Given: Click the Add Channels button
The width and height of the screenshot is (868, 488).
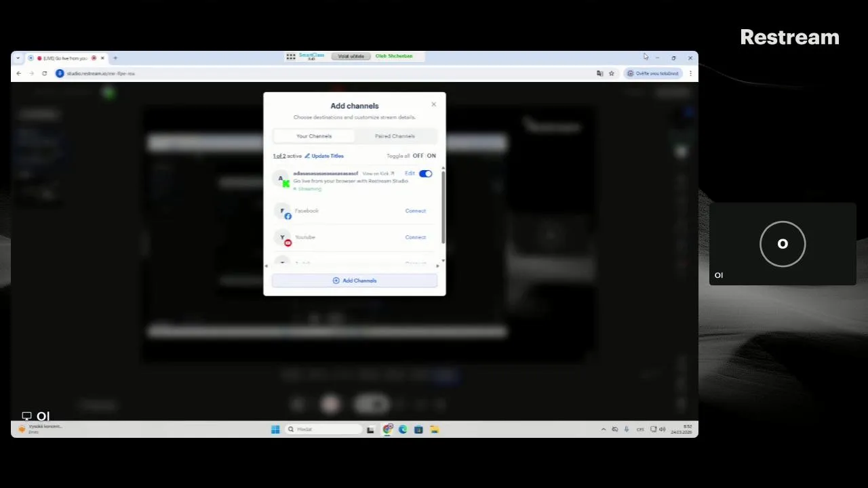Looking at the screenshot, I should point(355,281).
